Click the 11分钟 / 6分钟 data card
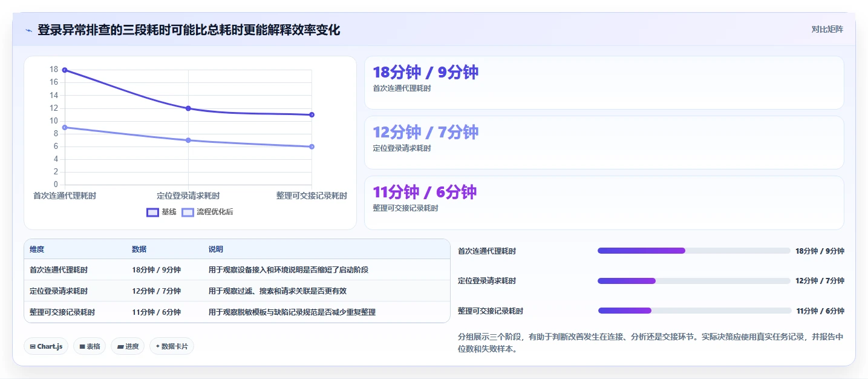Image resolution: width=868 pixels, height=379 pixels. 604,203
